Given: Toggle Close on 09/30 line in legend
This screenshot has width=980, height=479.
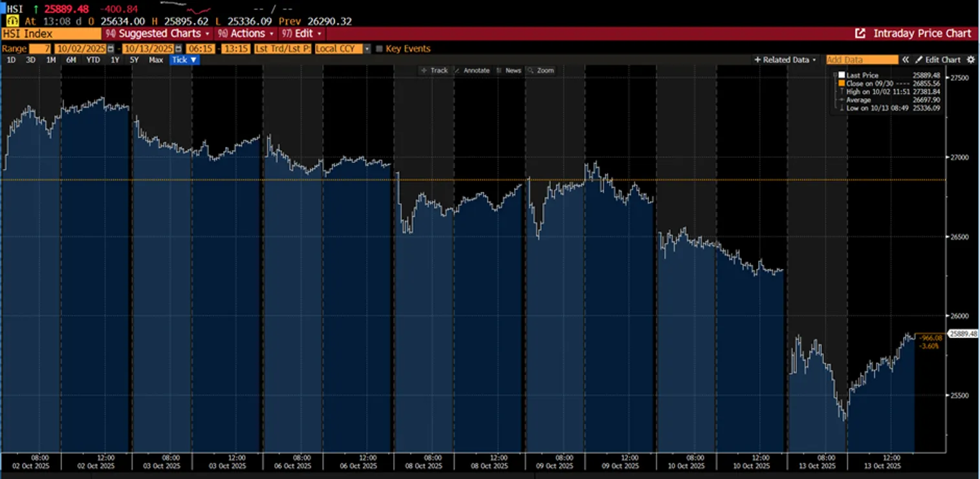Looking at the screenshot, I should (841, 83).
